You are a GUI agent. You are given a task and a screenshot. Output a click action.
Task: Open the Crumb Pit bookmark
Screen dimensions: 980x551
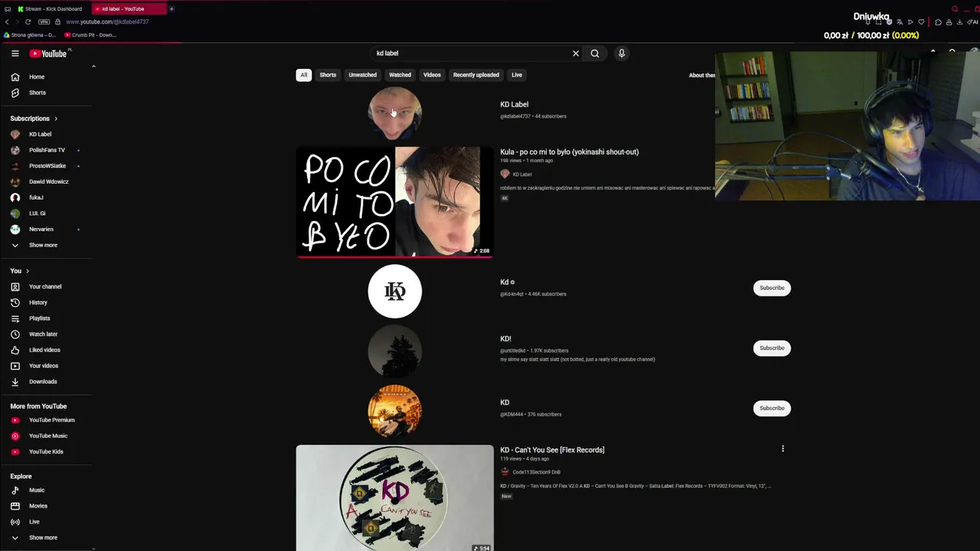coord(90,35)
